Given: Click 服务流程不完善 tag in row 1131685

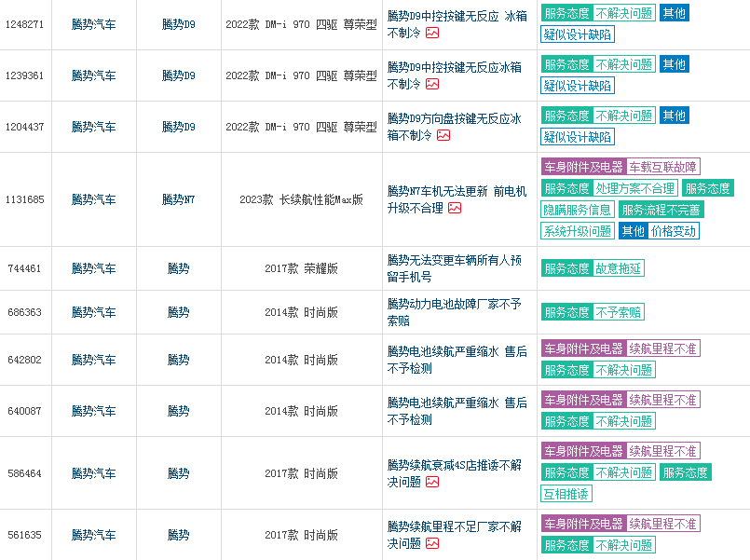Looking at the screenshot, I should [x=661, y=210].
